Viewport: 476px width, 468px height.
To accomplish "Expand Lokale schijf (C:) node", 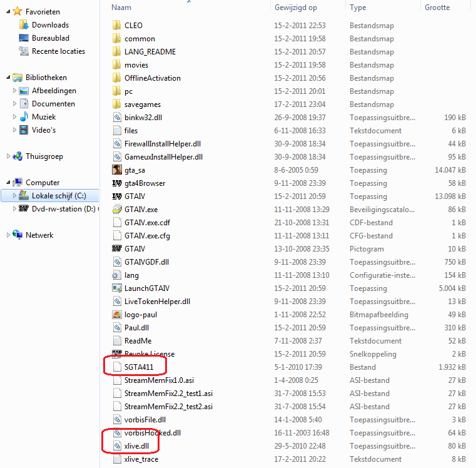I will [x=14, y=196].
